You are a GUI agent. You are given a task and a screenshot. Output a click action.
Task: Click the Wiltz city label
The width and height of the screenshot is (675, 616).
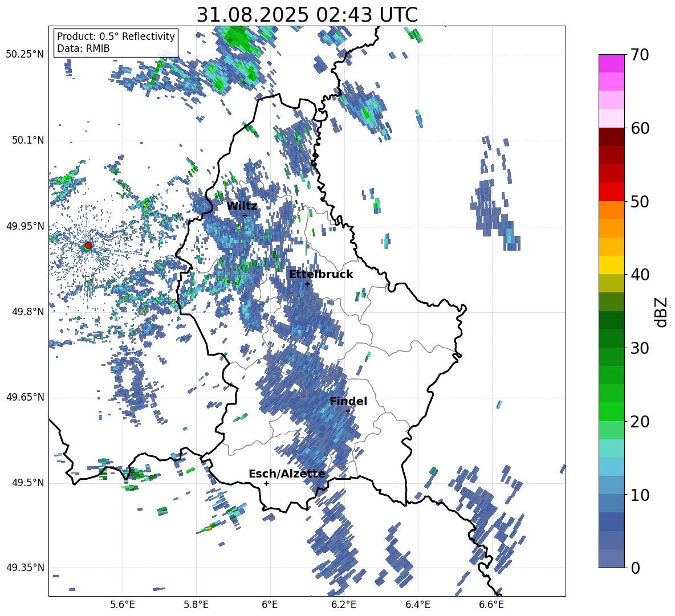[x=242, y=206]
